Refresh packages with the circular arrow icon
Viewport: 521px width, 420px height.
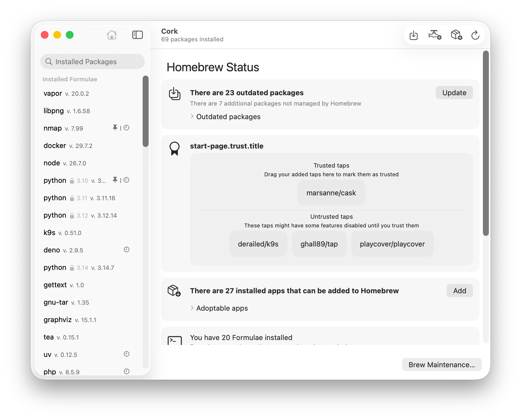475,35
